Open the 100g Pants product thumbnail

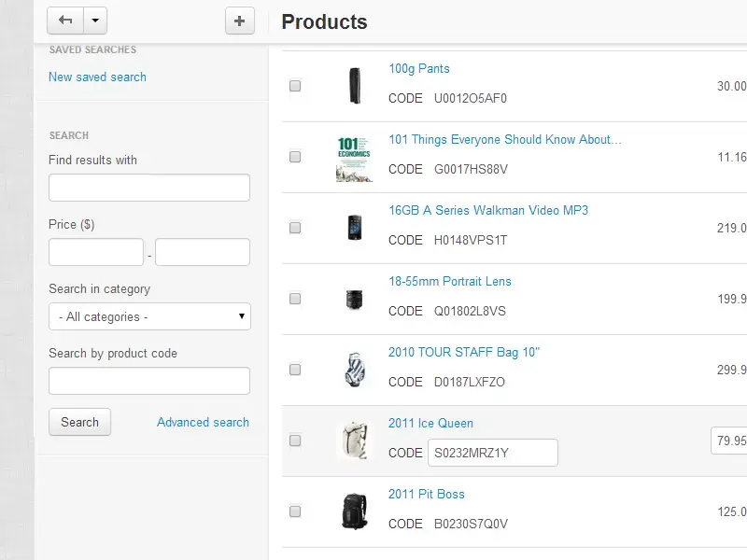pyautogui.click(x=355, y=86)
